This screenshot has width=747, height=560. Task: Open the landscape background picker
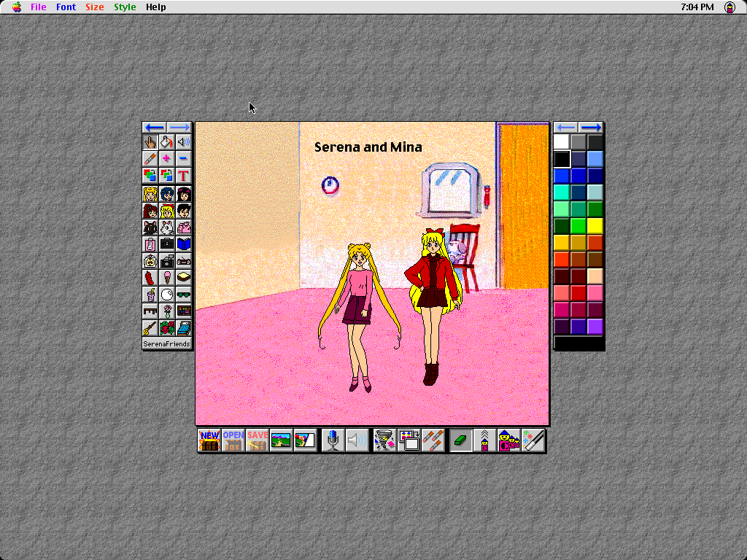[281, 440]
